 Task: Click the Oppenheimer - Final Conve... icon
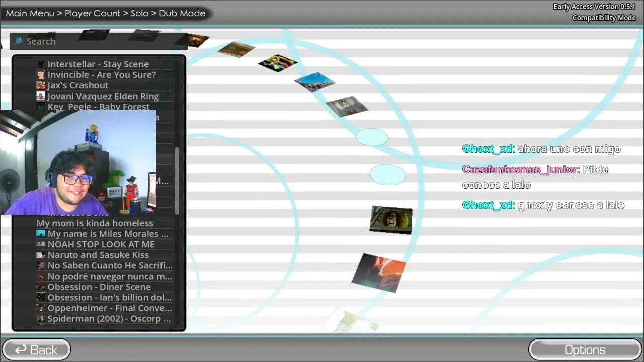[x=41, y=308]
